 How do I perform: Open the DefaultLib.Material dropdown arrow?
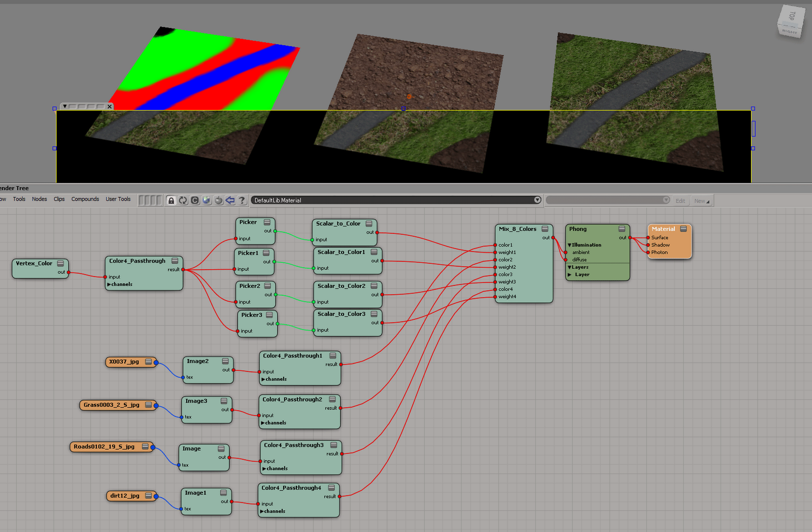537,200
